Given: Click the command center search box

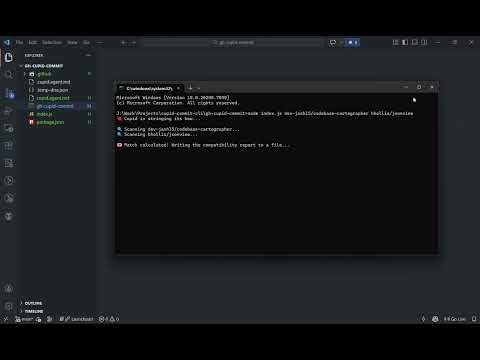Looking at the screenshot, I should pos(233,43).
